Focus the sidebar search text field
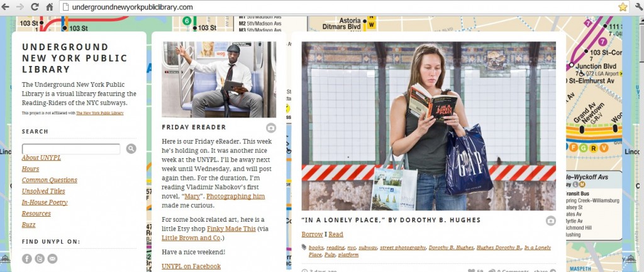This screenshot has width=644, height=272. (x=71, y=149)
